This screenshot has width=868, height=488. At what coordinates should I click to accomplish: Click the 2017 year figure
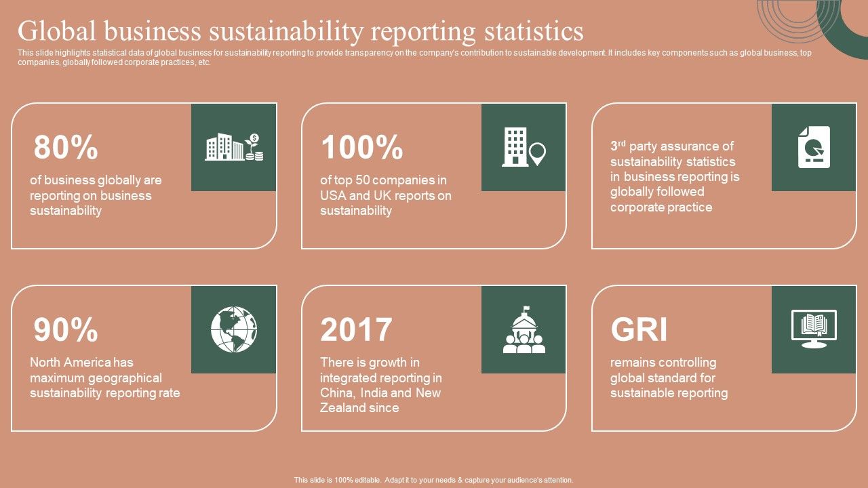point(356,329)
